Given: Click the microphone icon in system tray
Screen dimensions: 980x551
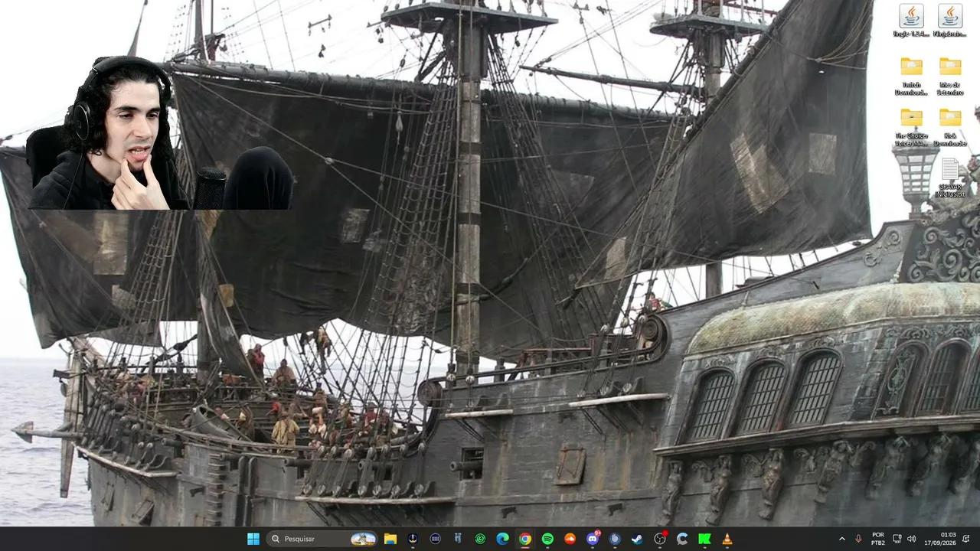Looking at the screenshot, I should 858,539.
